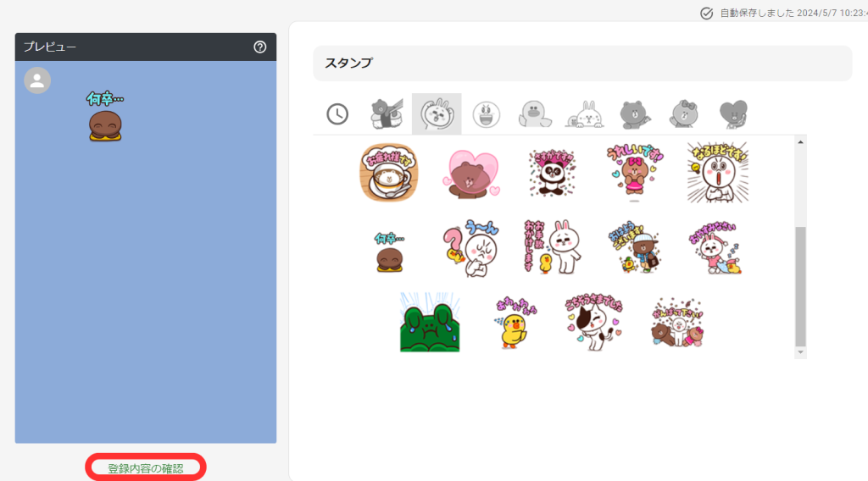Select the heart-shaped bear sticker pack tab
The width and height of the screenshot is (868, 481).
(733, 114)
